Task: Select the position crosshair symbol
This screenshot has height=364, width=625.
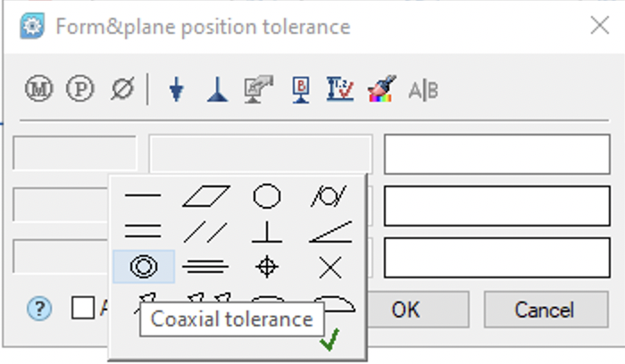Action: [267, 266]
